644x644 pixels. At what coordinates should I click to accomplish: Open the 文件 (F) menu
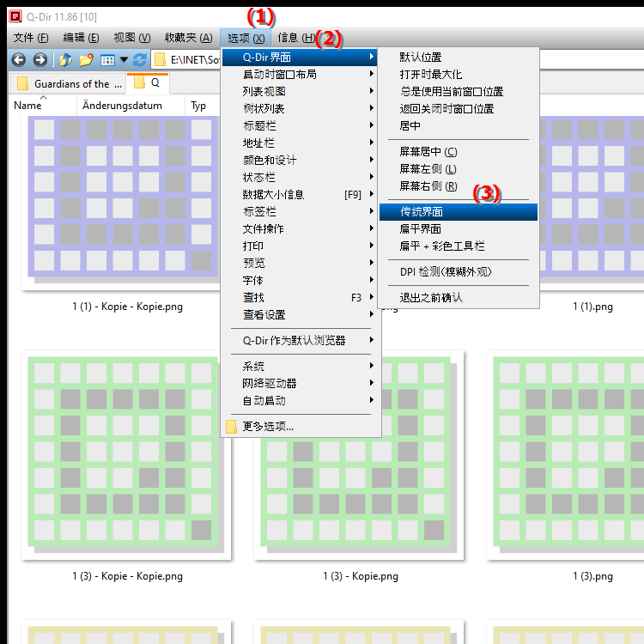(x=31, y=38)
